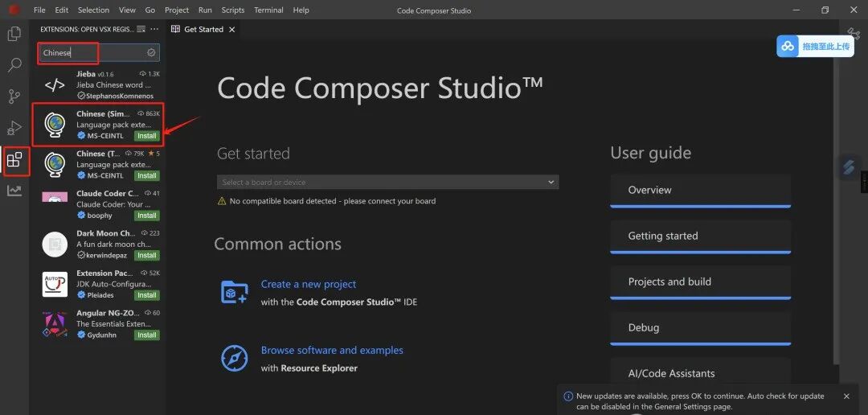This screenshot has height=415, width=868.
Task: Select the Jieba extension title
Action: click(86, 74)
